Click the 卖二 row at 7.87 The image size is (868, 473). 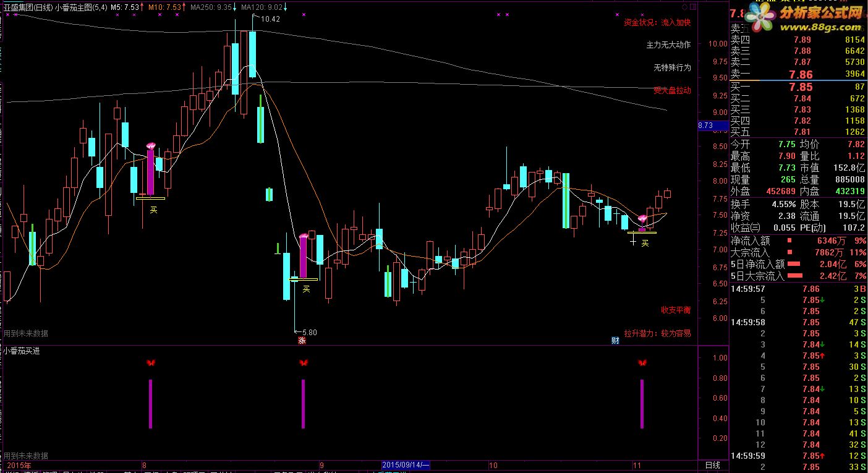pos(798,62)
